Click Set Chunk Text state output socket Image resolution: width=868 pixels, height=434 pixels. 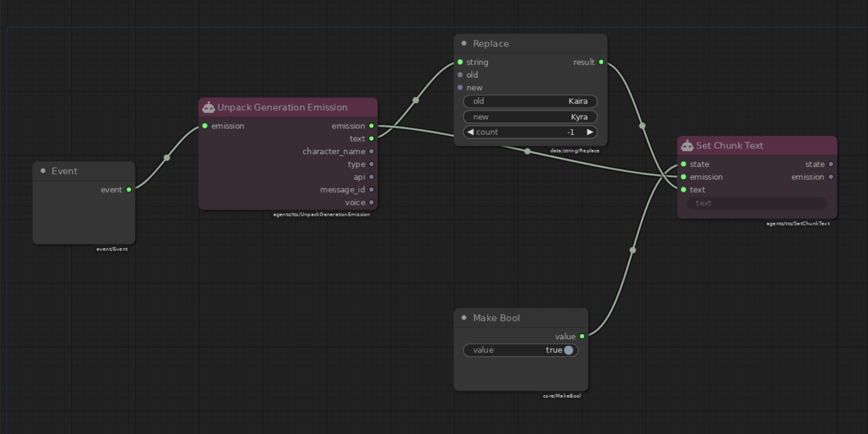point(831,164)
